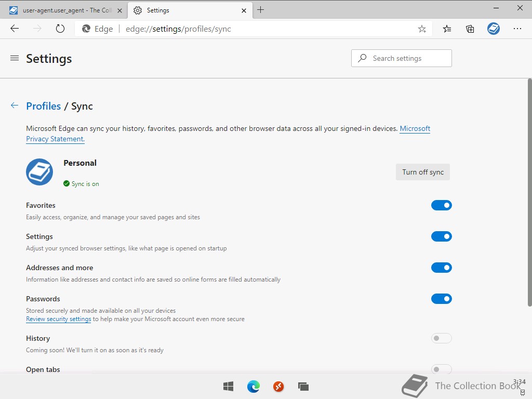Click the Edge logo in the address bar
Screen dimensions: 532x399
86,29
